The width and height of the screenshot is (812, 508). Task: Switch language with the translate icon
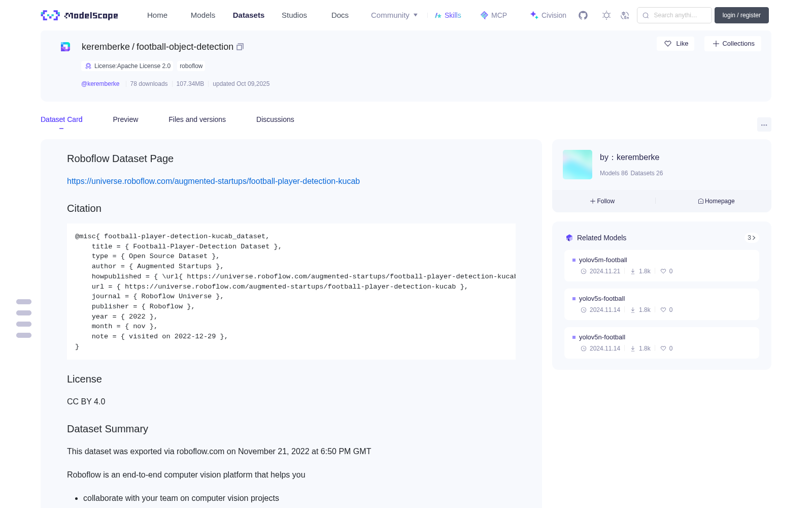tap(625, 15)
